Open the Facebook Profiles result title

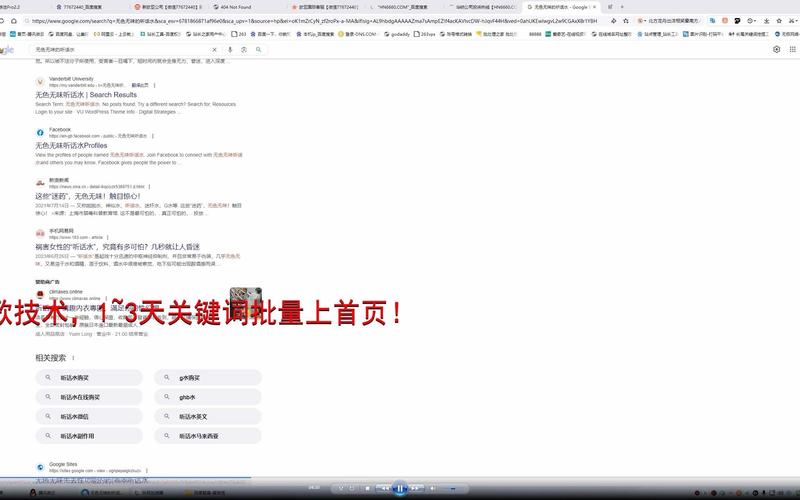click(x=71, y=145)
